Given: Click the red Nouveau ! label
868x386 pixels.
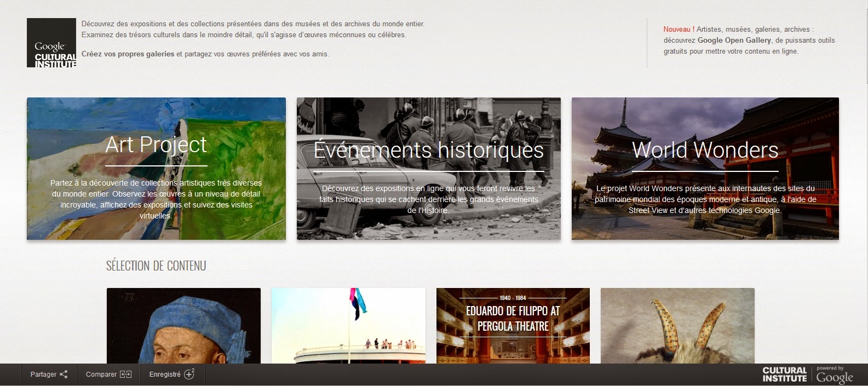Looking at the screenshot, I should (x=679, y=30).
